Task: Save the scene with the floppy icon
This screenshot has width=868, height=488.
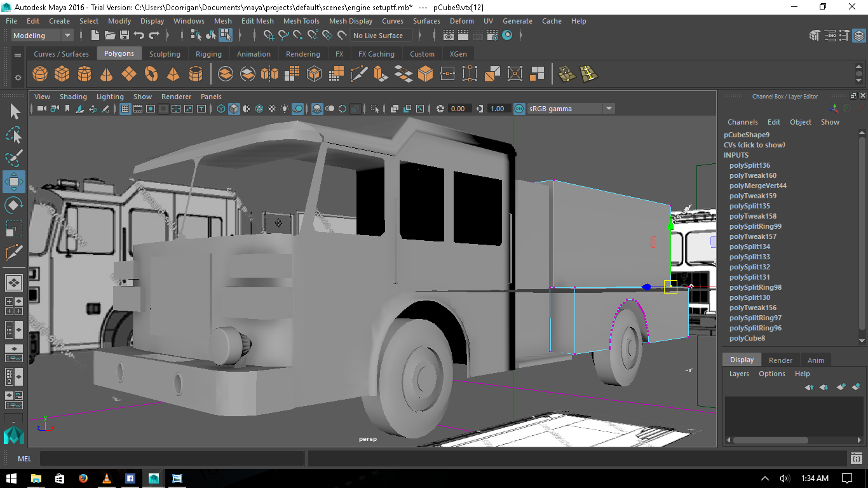Action: pyautogui.click(x=125, y=36)
